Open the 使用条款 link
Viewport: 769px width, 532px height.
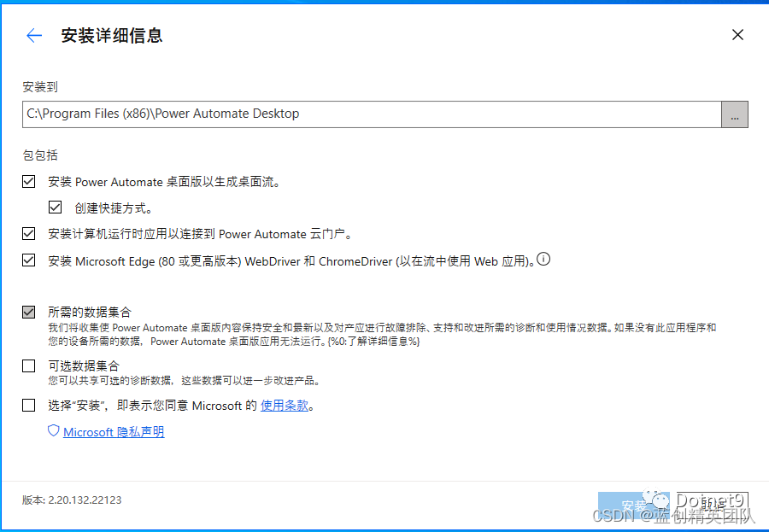point(285,406)
